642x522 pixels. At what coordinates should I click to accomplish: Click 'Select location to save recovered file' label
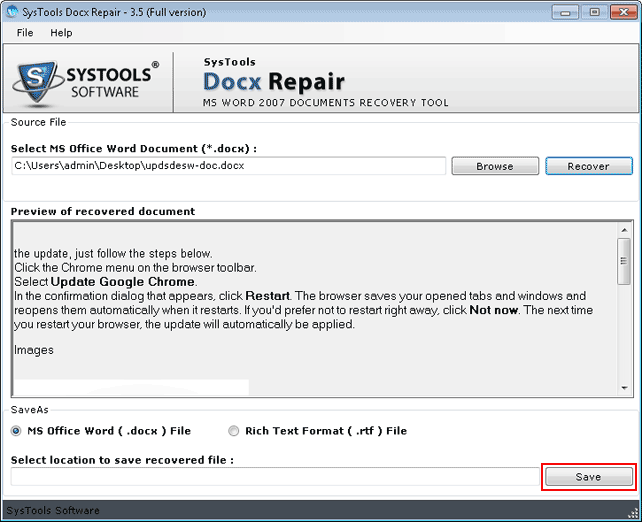(122, 460)
